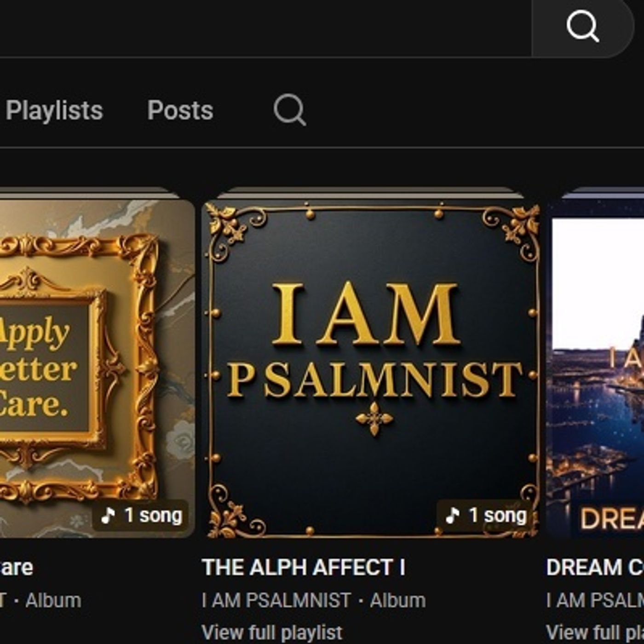Click I AM PSALMNIST channel name under ALPH AFFECT
Screen dimensions: 644x644
(x=276, y=600)
